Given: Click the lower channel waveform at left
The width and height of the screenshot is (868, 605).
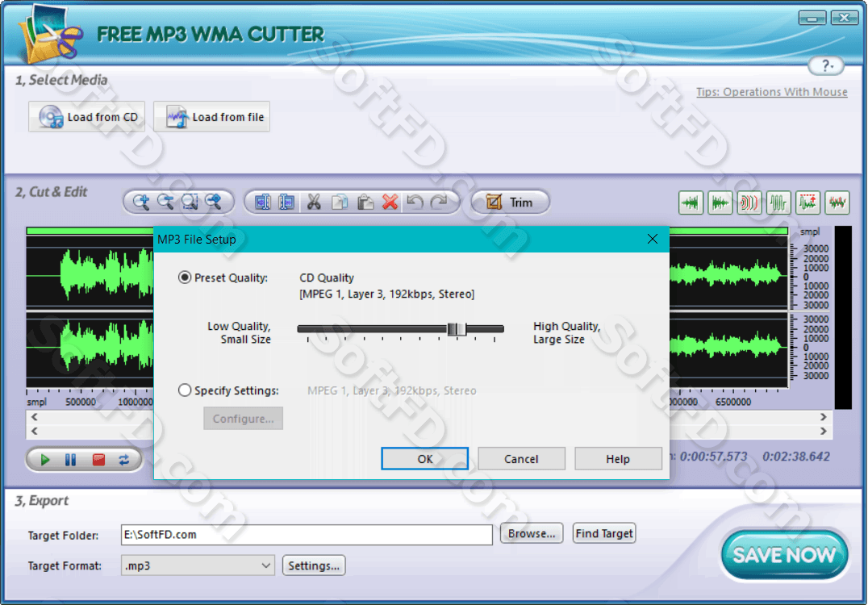Looking at the screenshot, I should point(90,348).
